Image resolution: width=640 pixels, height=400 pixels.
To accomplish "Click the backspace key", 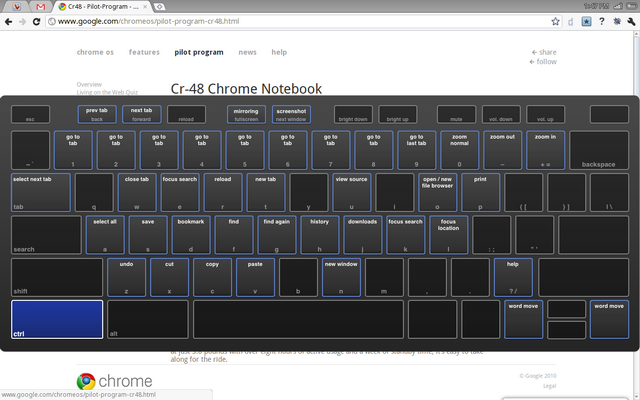I will [599, 150].
